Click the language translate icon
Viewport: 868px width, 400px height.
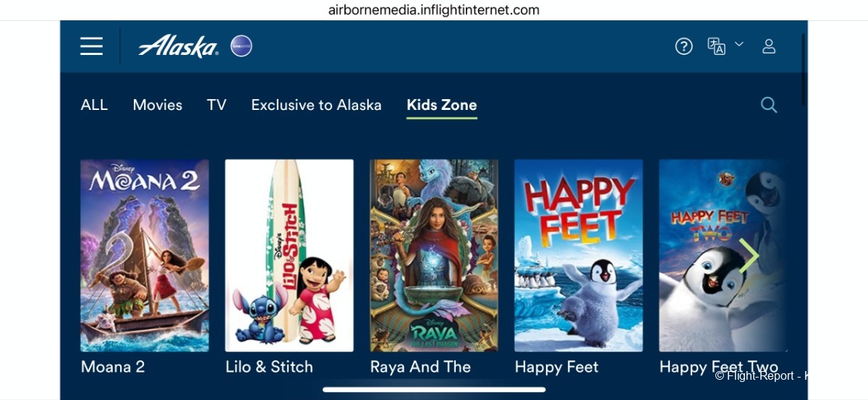(x=716, y=47)
